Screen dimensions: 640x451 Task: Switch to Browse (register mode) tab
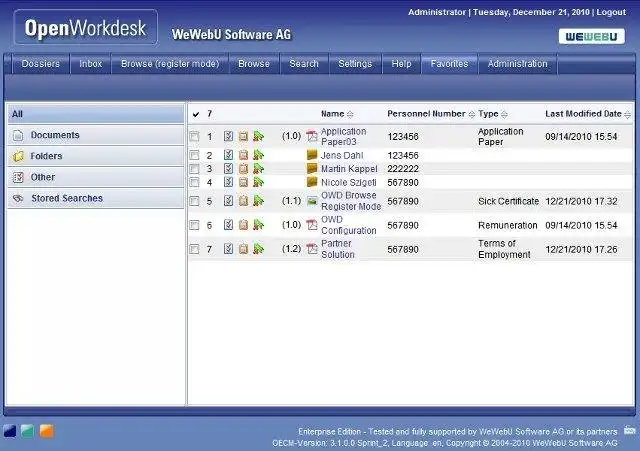[170, 64]
